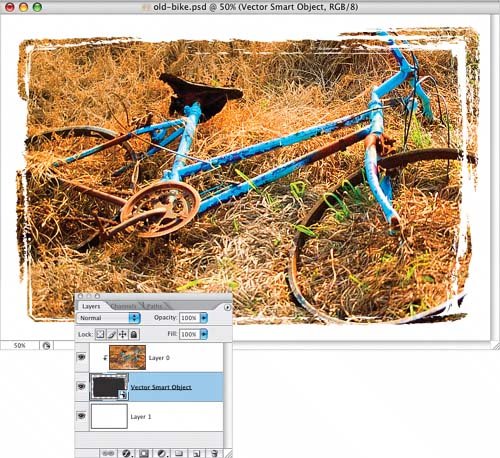This screenshot has width=500, height=458.
Task: Switch to the Paths tab
Action: (x=154, y=306)
